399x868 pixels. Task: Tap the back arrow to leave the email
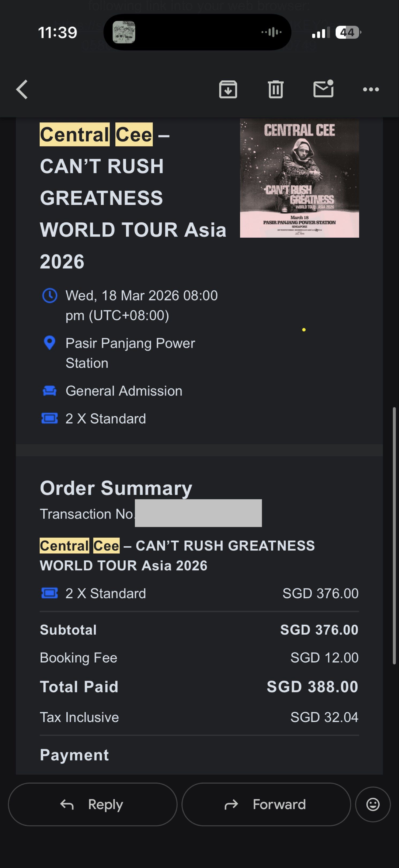click(21, 89)
